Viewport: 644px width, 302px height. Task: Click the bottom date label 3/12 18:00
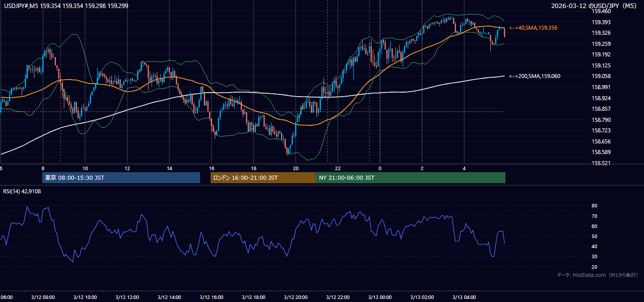tap(253, 297)
